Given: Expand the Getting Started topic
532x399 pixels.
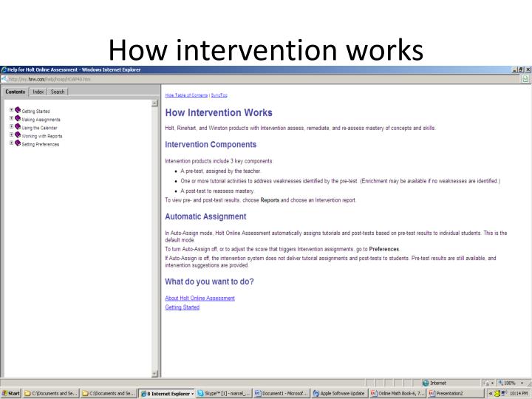Looking at the screenshot, I should 11,110.
